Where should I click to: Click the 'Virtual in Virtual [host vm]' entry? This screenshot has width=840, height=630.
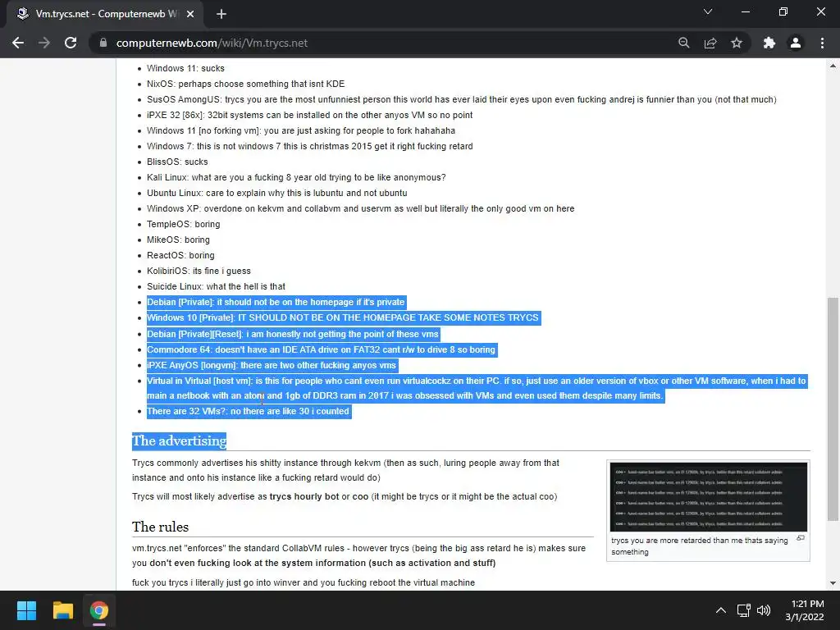point(477,388)
